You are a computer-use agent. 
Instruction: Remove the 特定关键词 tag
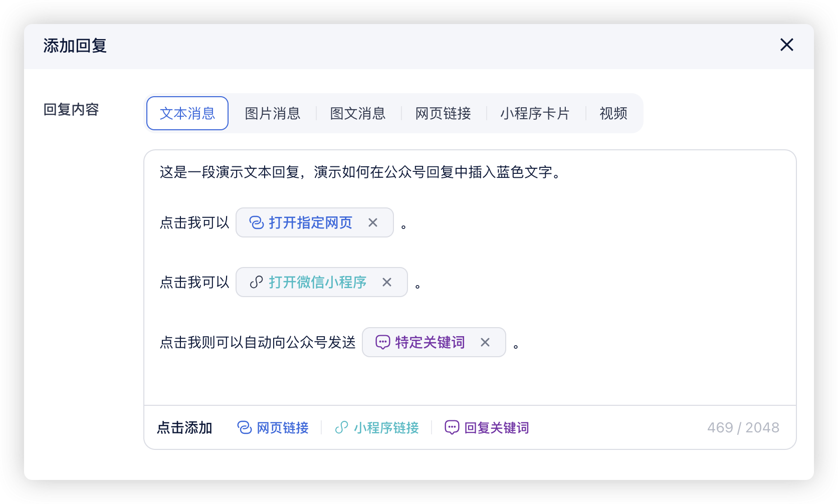[x=485, y=342]
